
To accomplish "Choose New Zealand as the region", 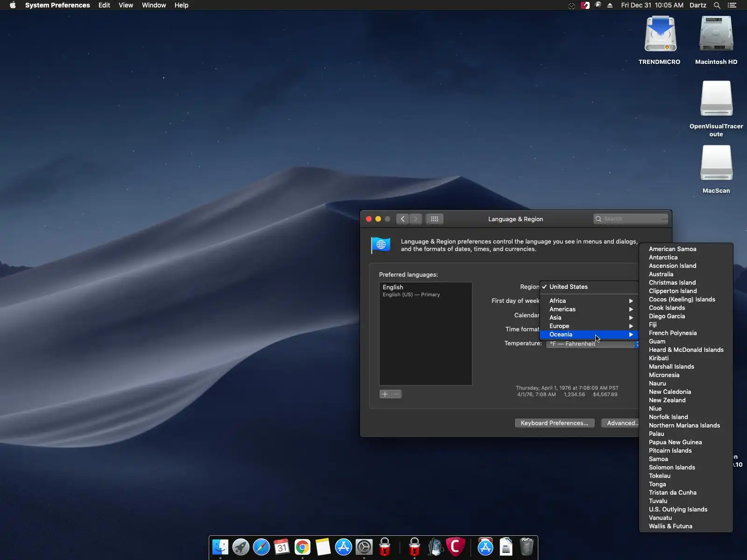I will [686, 400].
